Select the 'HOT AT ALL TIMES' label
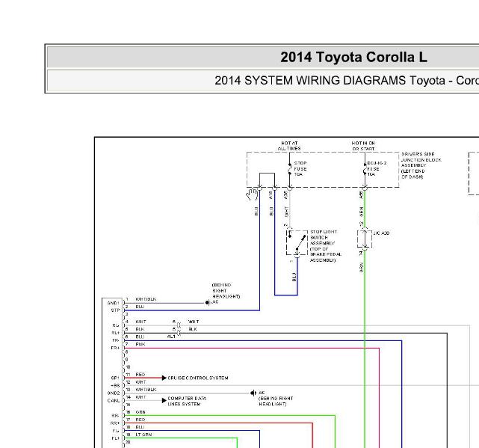Screen dimensions: 479x448 pyautogui.click(x=289, y=146)
